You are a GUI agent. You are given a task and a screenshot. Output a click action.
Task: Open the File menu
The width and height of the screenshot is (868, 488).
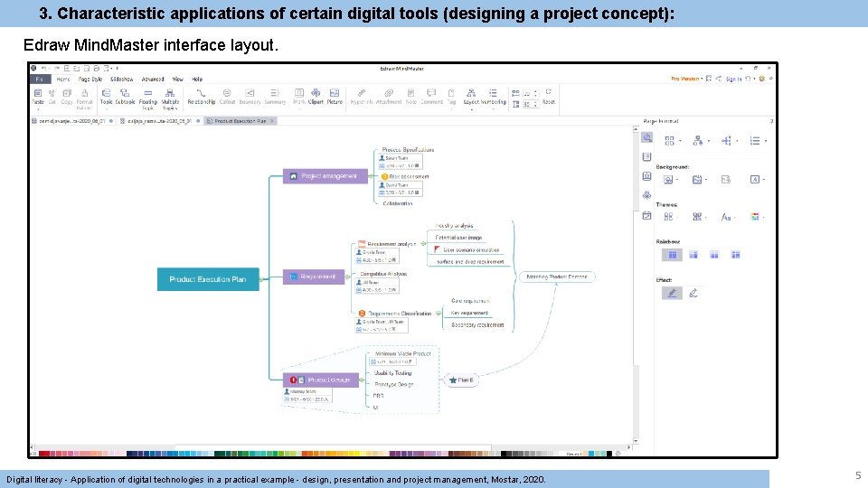point(39,80)
